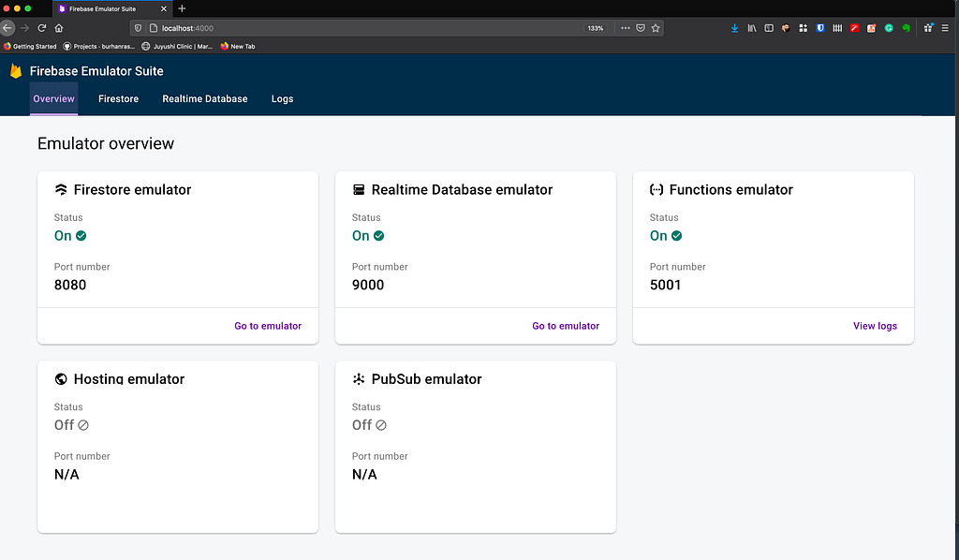Screen dimensions: 959x560
Task: Open the Bitwarden extension
Action: 820,28
